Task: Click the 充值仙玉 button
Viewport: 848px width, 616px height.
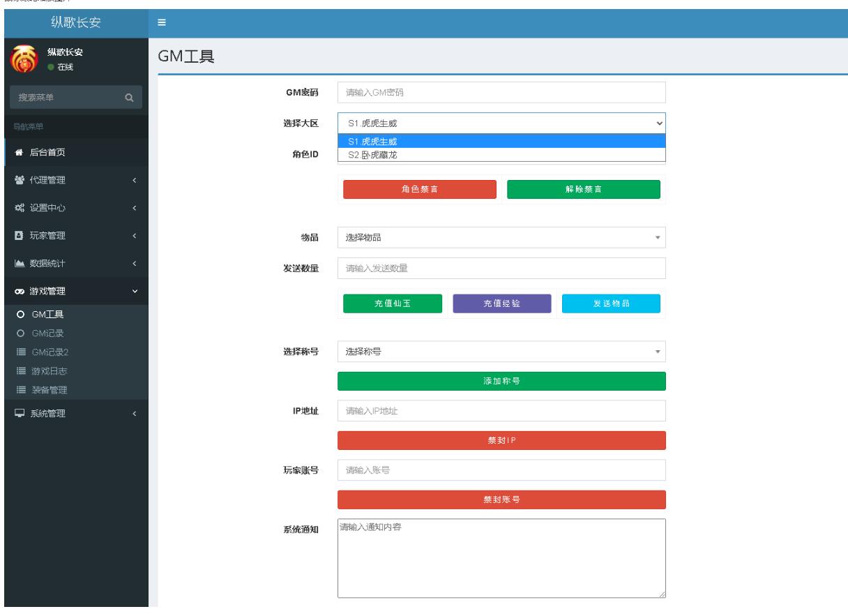Action: 392,304
